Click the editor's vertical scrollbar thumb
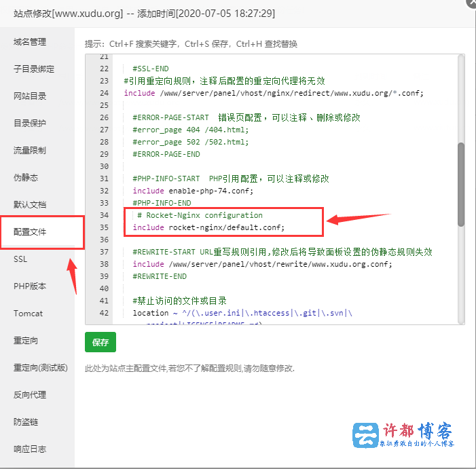Screen dimensions: 476x469 coord(461,184)
